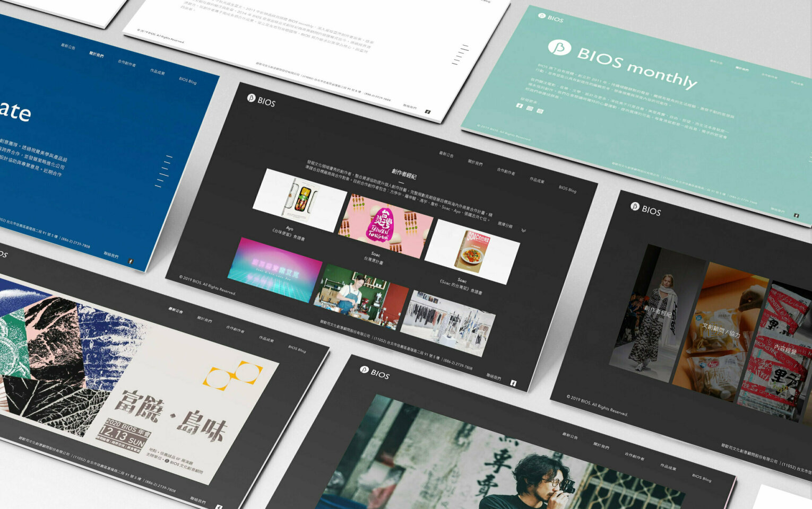Open the Taiwan Tongue pink thumbnail
The image size is (812, 509).
(386, 225)
